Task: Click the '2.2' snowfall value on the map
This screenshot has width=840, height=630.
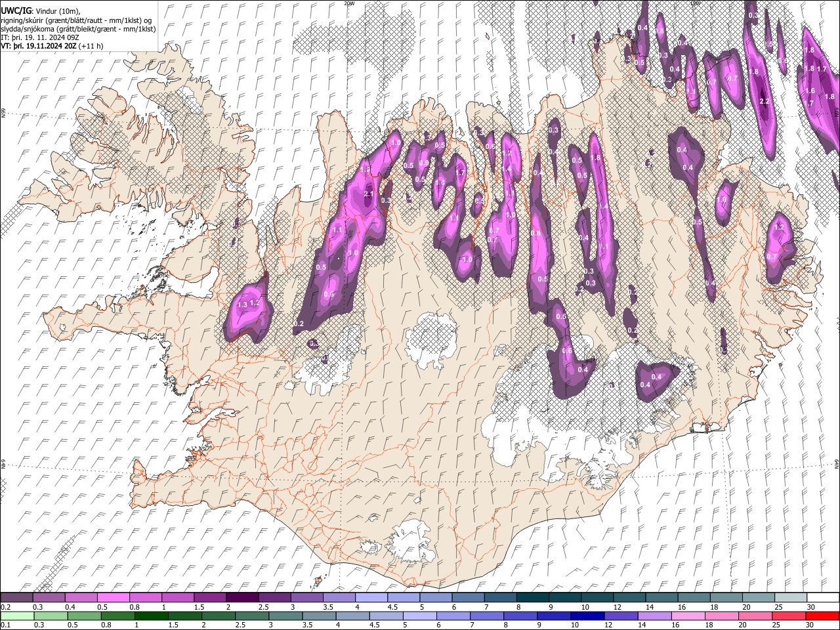Action: click(x=764, y=102)
